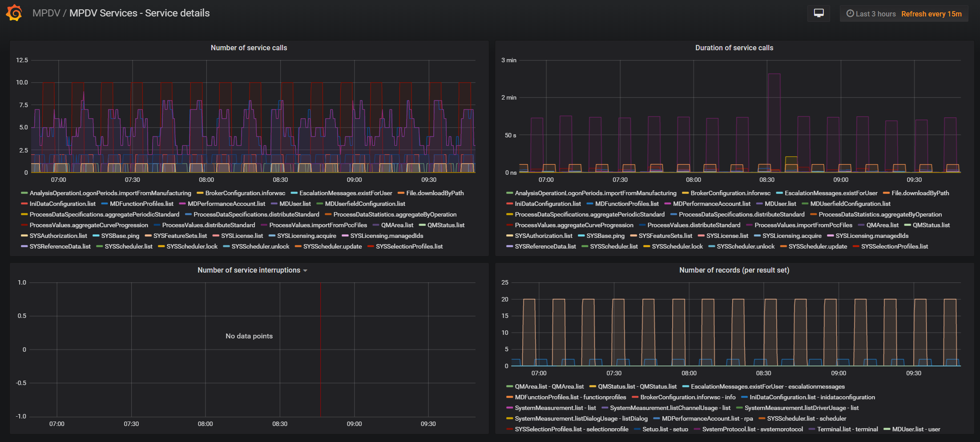Select ProcessValues.importFromPccFiles in Number of service calls legend

pos(318,225)
